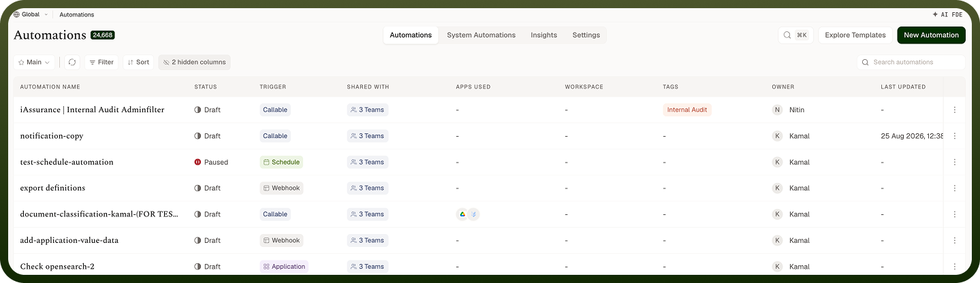
Task: Open the Sort options
Action: point(138,62)
